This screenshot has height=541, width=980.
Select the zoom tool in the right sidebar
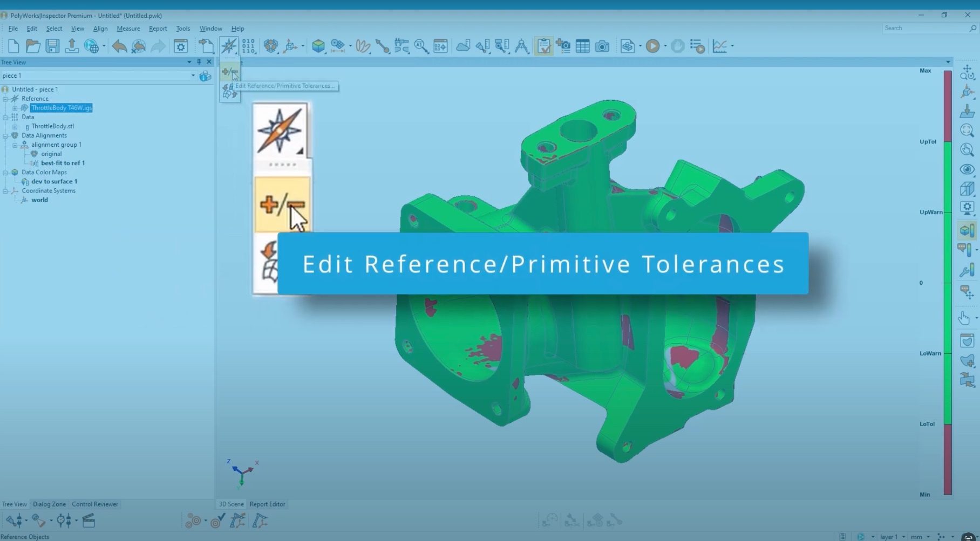[967, 149]
